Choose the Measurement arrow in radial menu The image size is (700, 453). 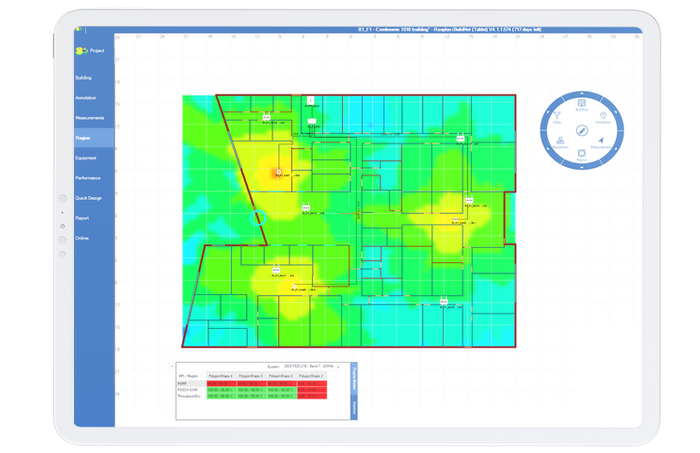click(x=602, y=142)
